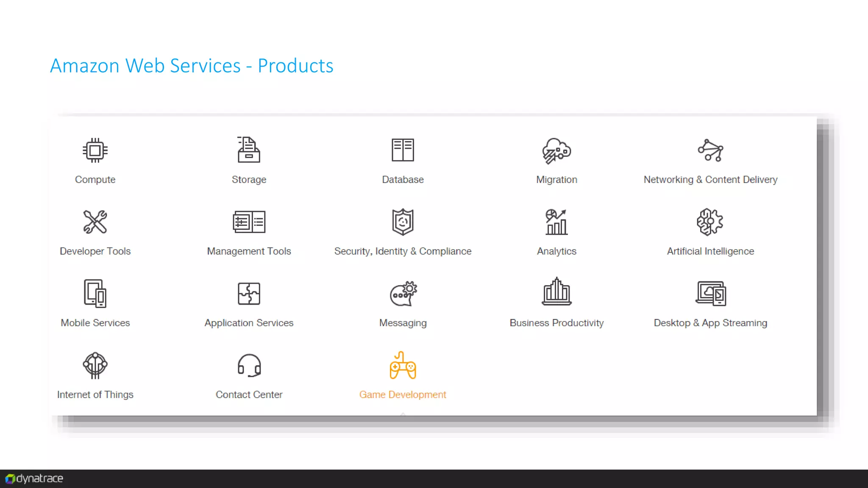Screen dimensions: 868x488
Task: Open the Messaging chat-gear icon
Action: (403, 294)
